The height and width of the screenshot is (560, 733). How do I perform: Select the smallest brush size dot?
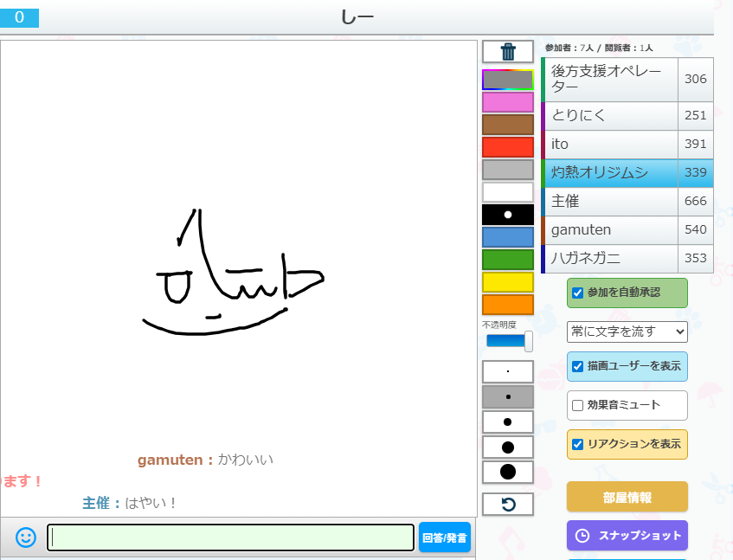pos(508,371)
